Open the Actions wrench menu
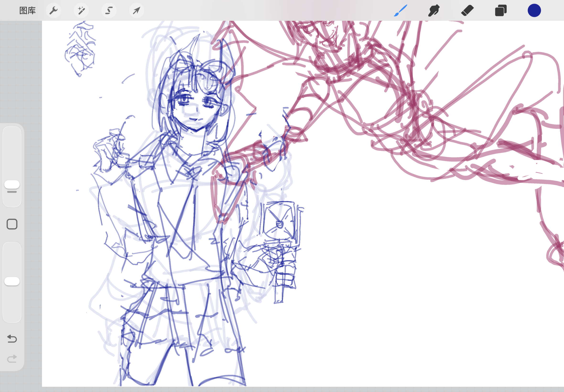 (54, 11)
